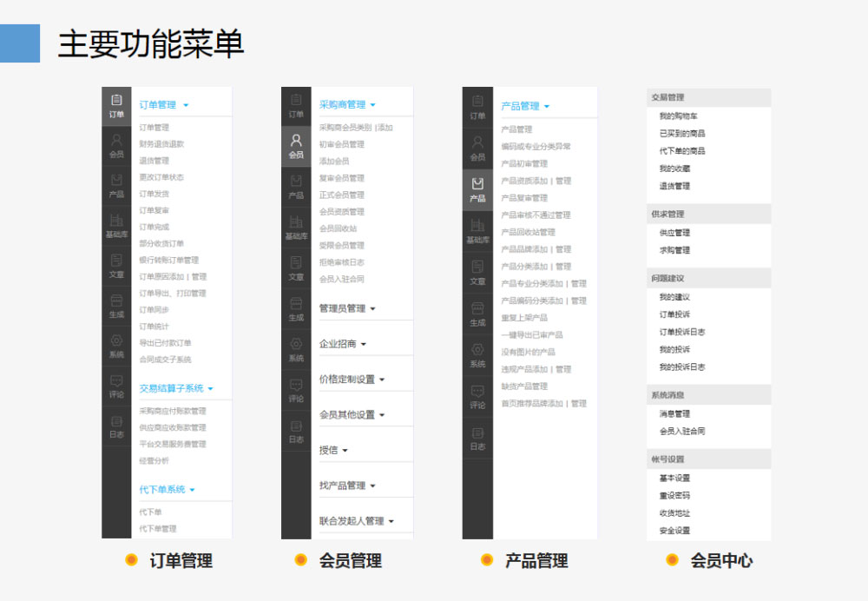The width and height of the screenshot is (868, 601).
Task: Click 会员 icon in 产品管理 panel sidebar
Action: tap(477, 149)
